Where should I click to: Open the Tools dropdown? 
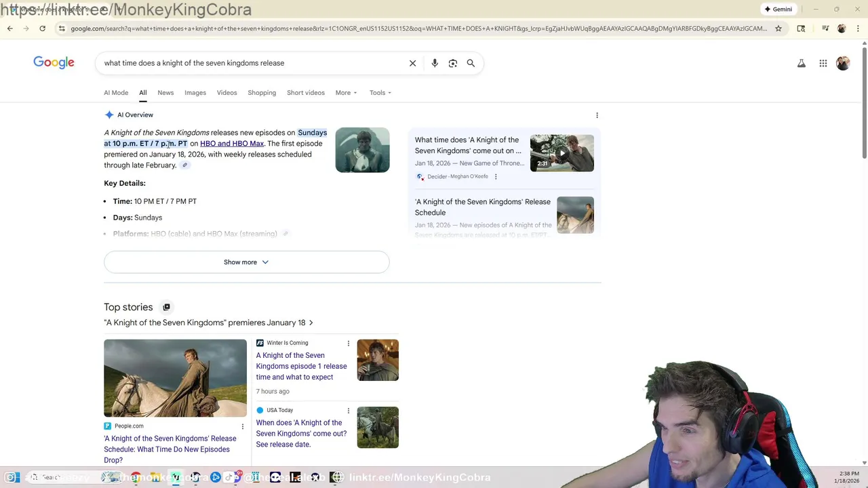(x=380, y=93)
